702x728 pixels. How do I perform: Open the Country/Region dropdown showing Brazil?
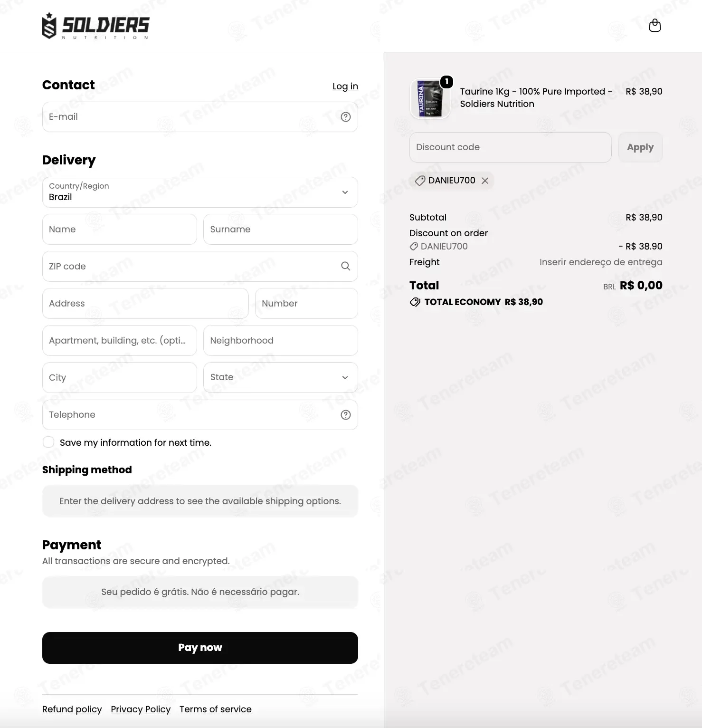click(x=200, y=192)
